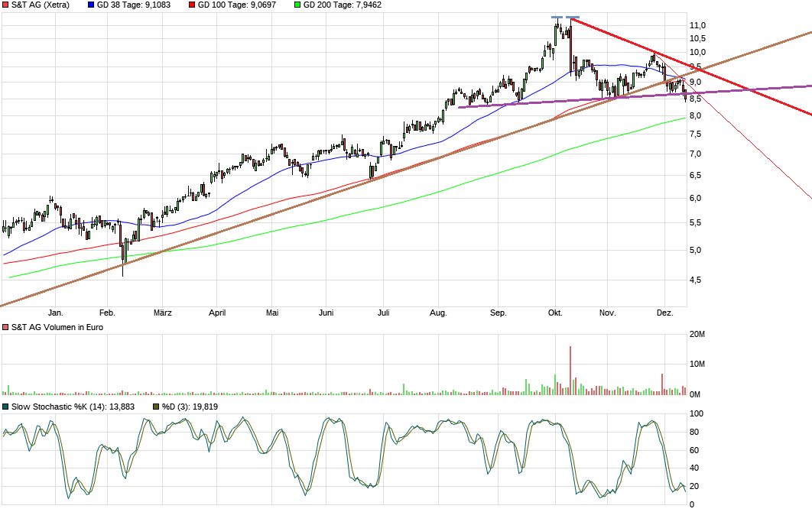This screenshot has height=512, width=812.
Task: Click the blue GD 38 Tage legend swatch
Action: pyautogui.click(x=93, y=5)
